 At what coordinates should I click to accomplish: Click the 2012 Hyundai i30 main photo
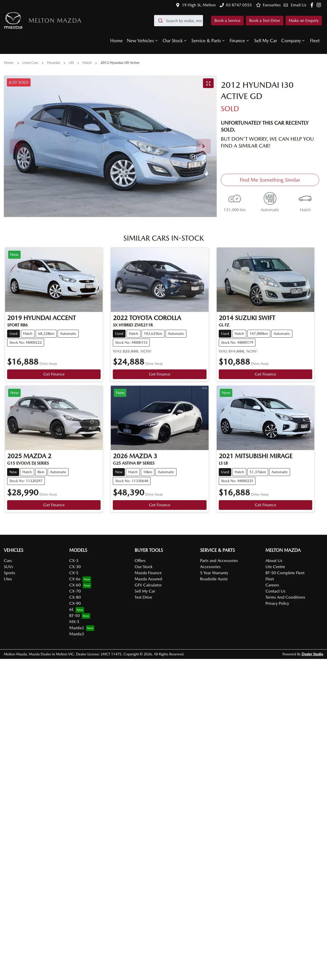coord(110,146)
